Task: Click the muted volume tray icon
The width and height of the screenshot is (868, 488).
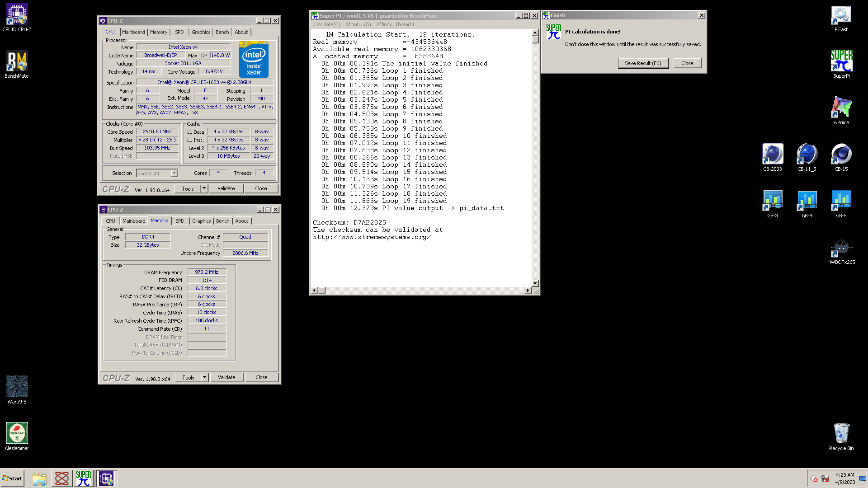Action: point(814,479)
